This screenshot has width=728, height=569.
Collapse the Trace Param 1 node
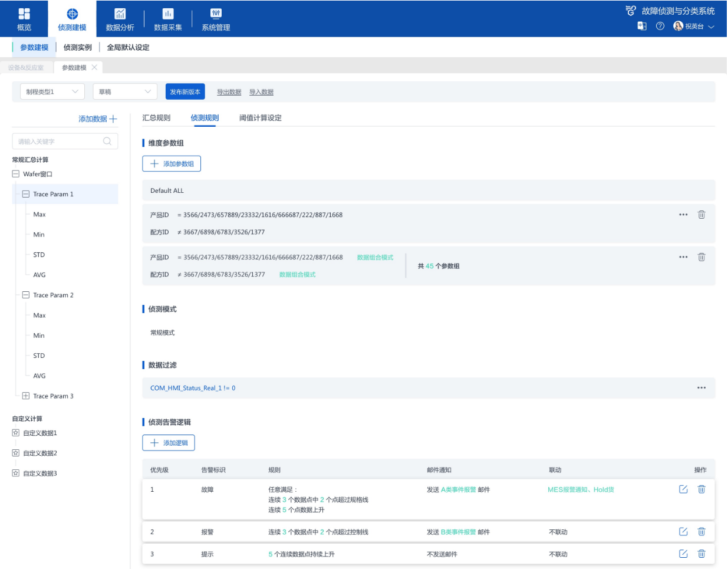pyautogui.click(x=26, y=194)
